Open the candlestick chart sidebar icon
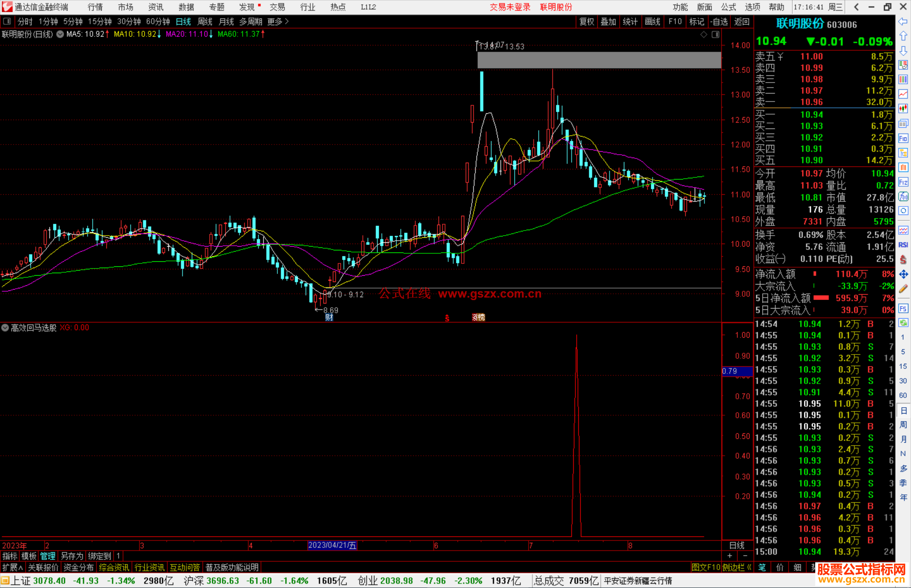The image size is (911, 588). [903, 109]
